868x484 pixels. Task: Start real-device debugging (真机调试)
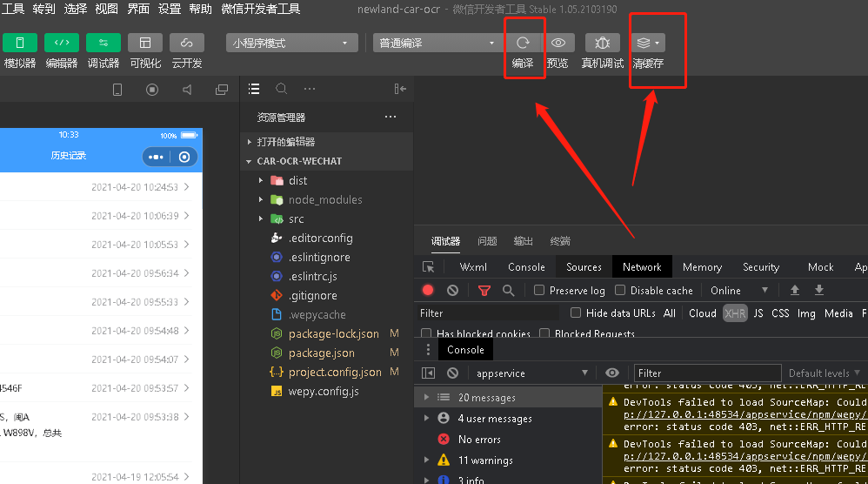point(602,43)
